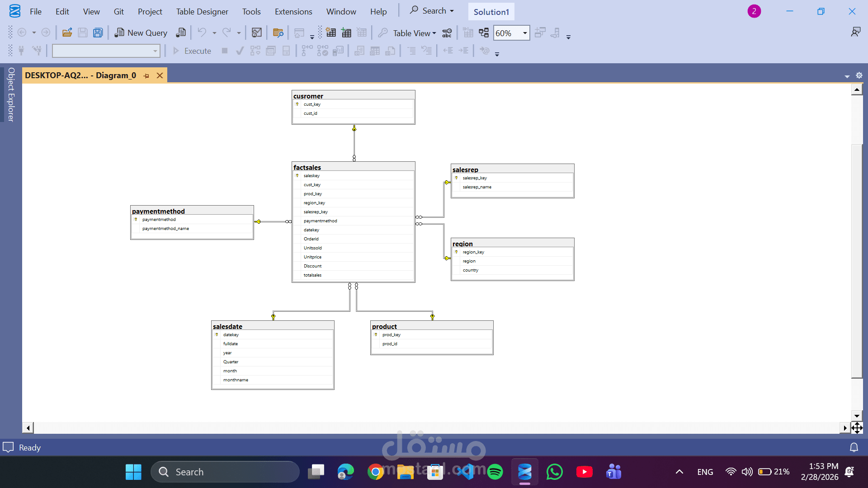This screenshot has width=868, height=488.
Task: Expand the diagram toolbar overflow options
Action: (x=568, y=37)
